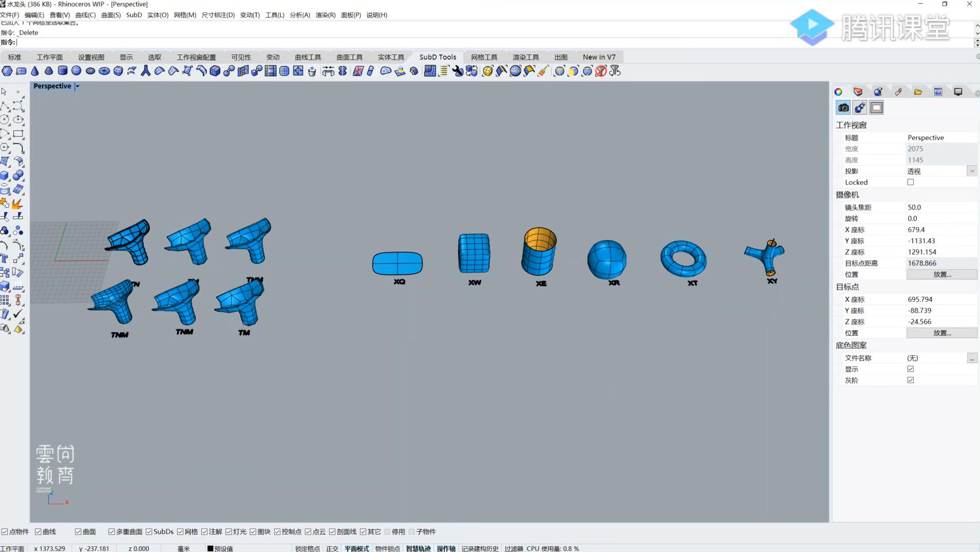This screenshot has height=552, width=980.
Task: Toggle the 控制点 filter checkbox
Action: [x=277, y=532]
